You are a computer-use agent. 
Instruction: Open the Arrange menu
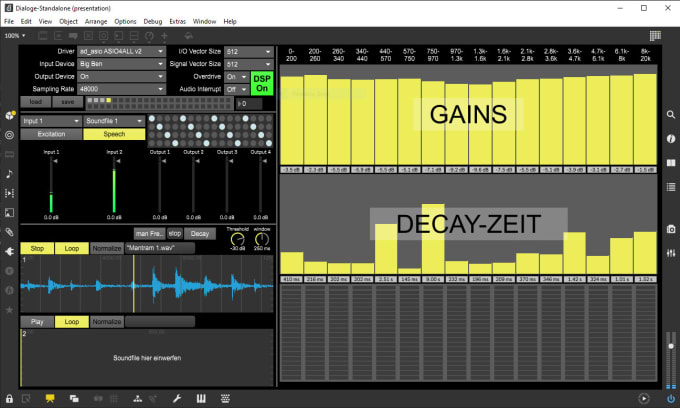96,21
